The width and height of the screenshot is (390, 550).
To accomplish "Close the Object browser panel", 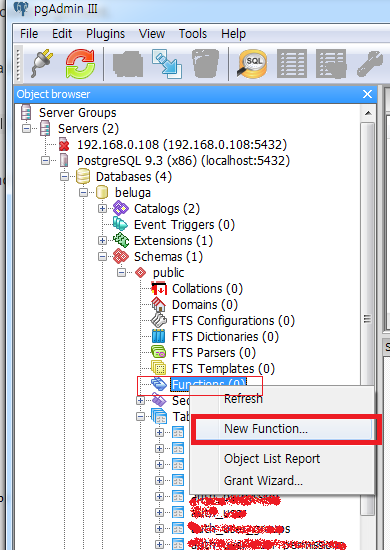I will pos(367,94).
